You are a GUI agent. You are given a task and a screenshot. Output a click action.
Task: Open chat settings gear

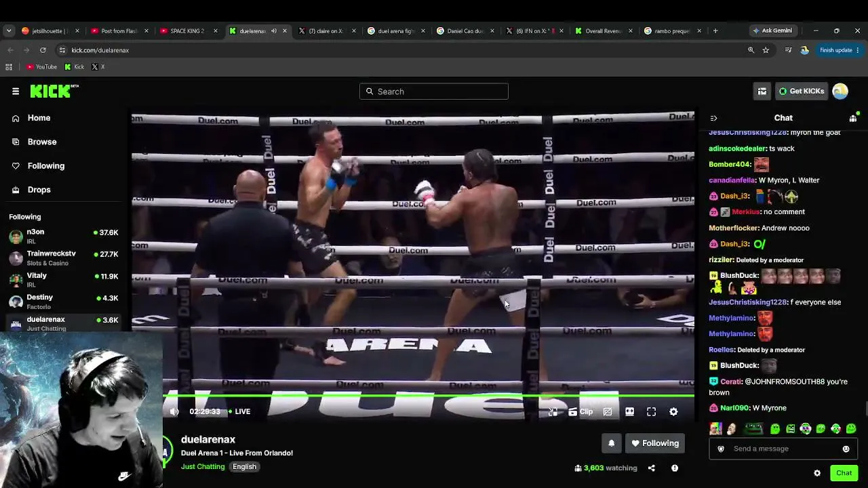tap(817, 473)
